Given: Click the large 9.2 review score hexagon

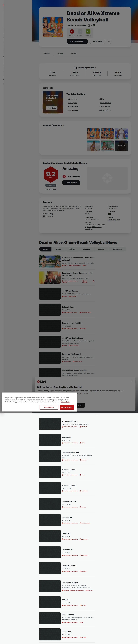Looking at the screenshot, I should coord(51,175).
